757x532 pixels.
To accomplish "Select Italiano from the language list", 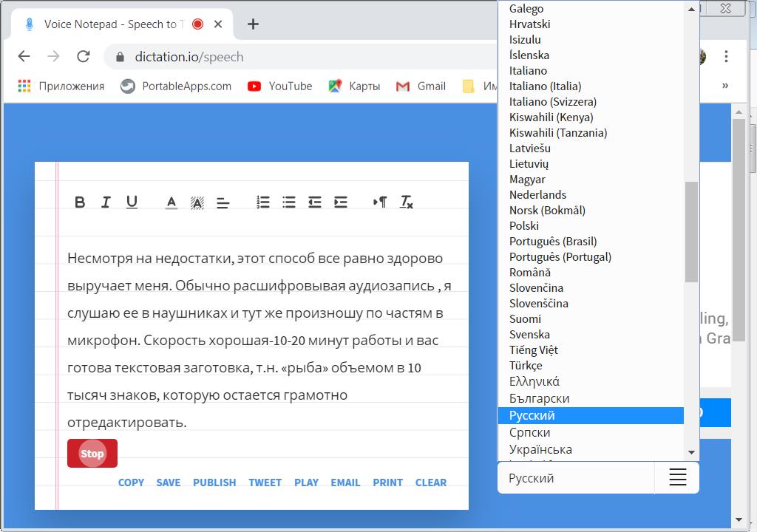I will tap(528, 70).
